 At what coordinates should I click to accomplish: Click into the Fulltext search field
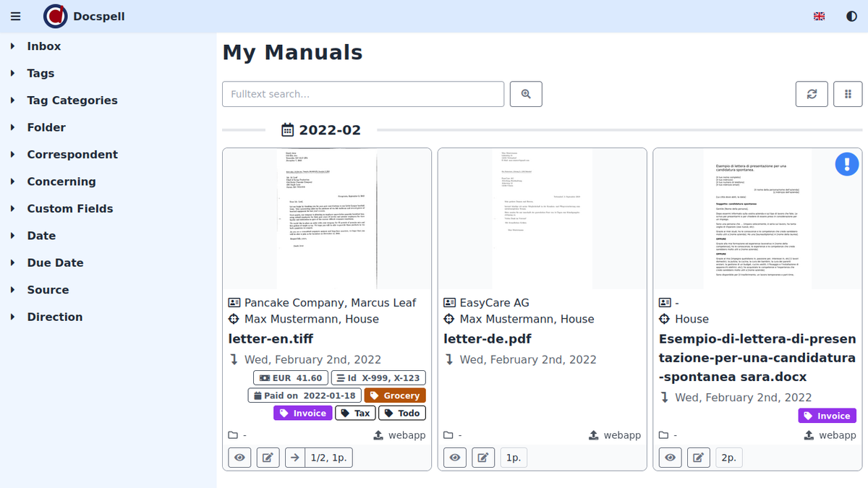click(362, 94)
